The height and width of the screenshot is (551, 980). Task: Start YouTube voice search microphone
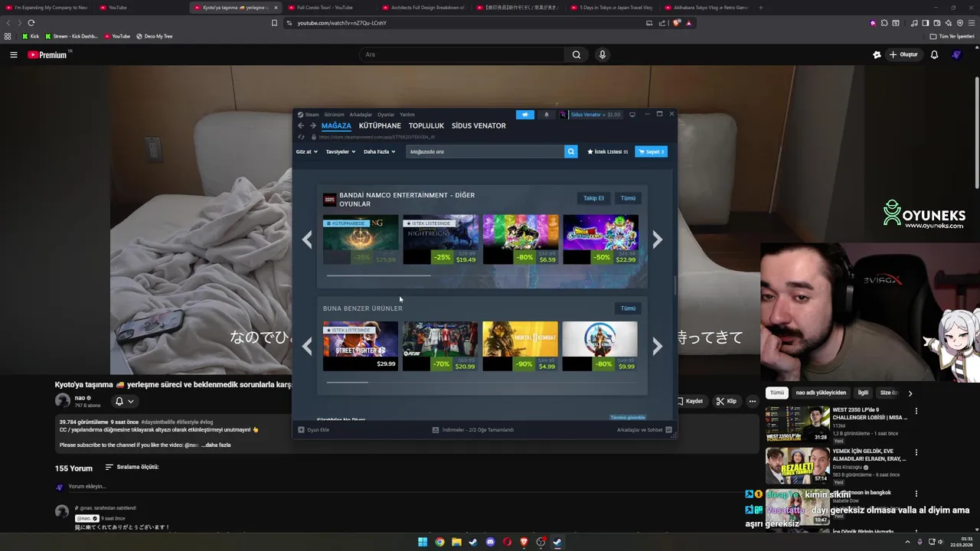coord(603,54)
